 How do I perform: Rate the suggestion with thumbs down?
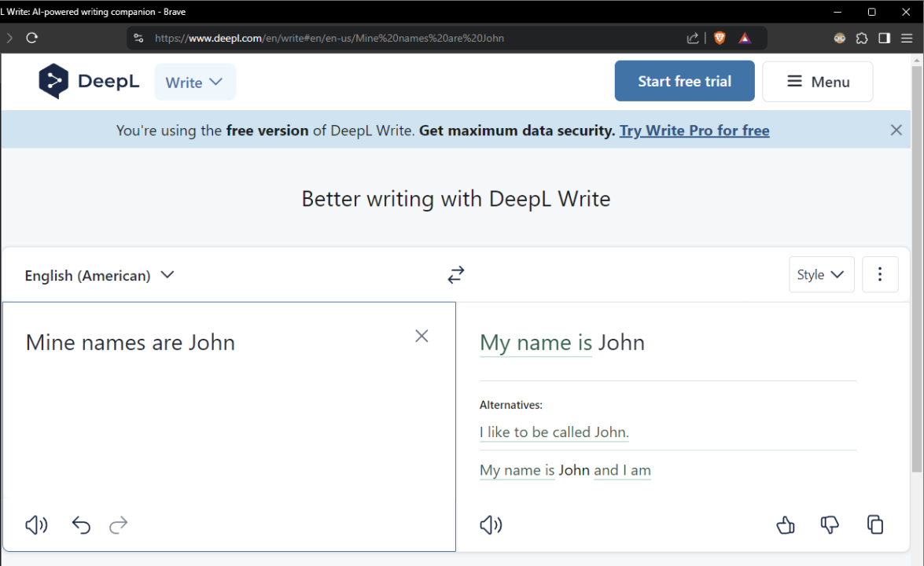[x=830, y=525]
